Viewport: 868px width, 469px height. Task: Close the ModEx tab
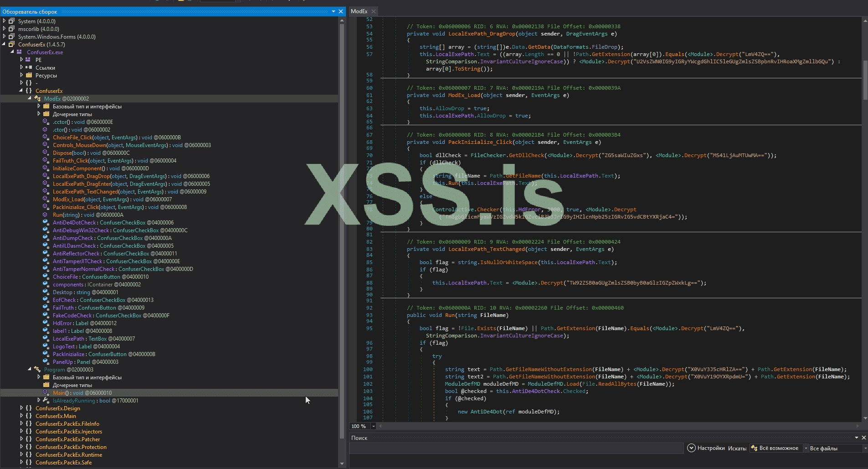pyautogui.click(x=374, y=11)
